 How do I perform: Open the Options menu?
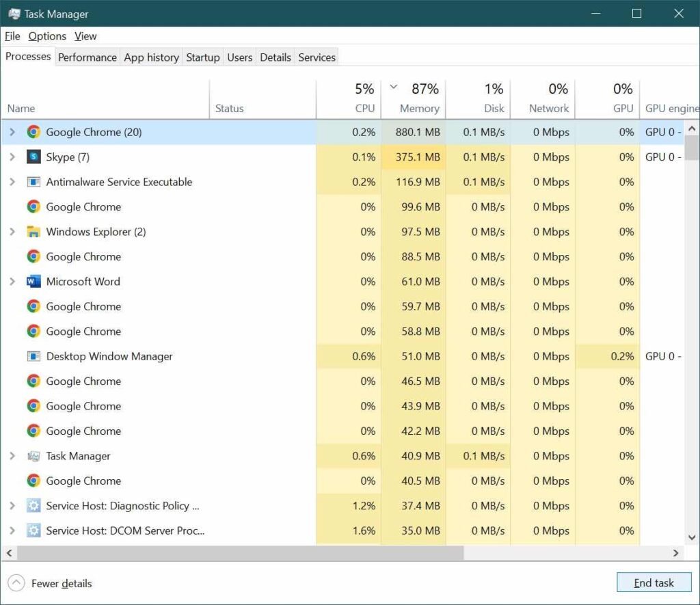(x=47, y=36)
